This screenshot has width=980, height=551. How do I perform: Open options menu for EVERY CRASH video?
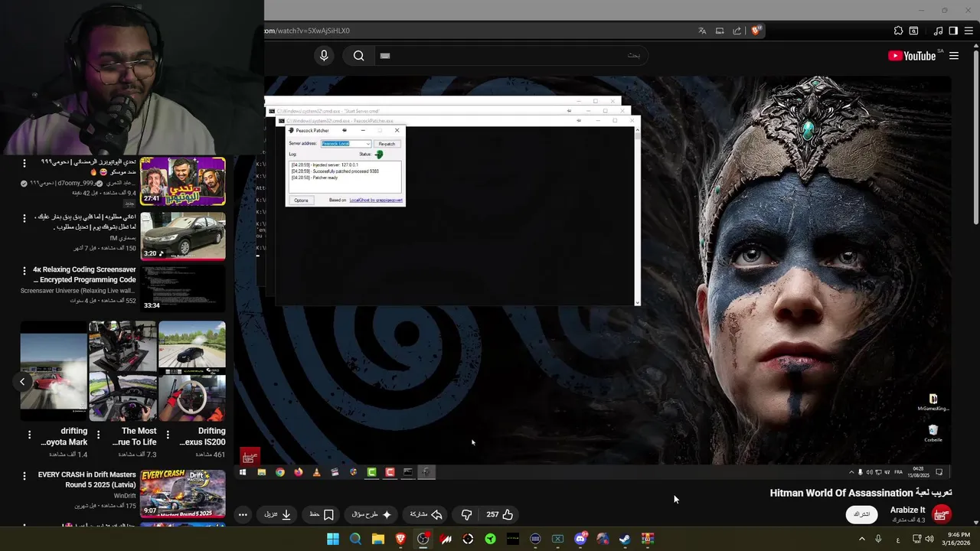pos(24,475)
